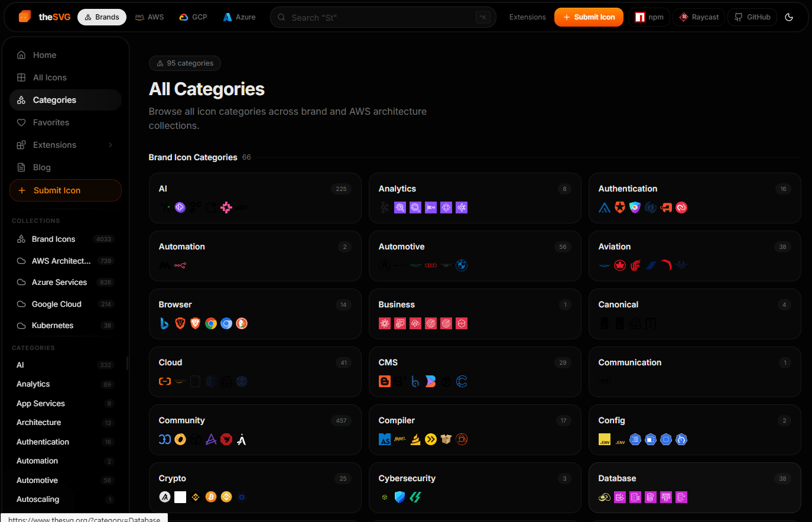Switch to the Azure tab

pyautogui.click(x=239, y=17)
